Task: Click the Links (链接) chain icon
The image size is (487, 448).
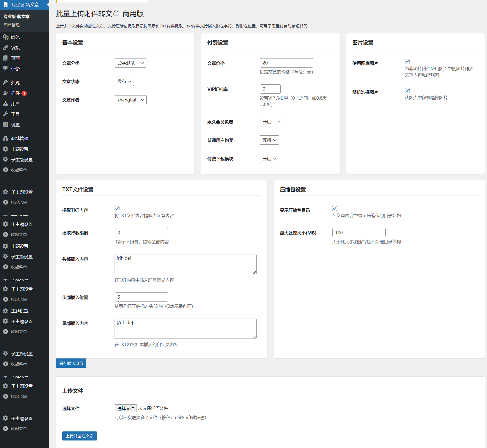Action: coord(5,47)
